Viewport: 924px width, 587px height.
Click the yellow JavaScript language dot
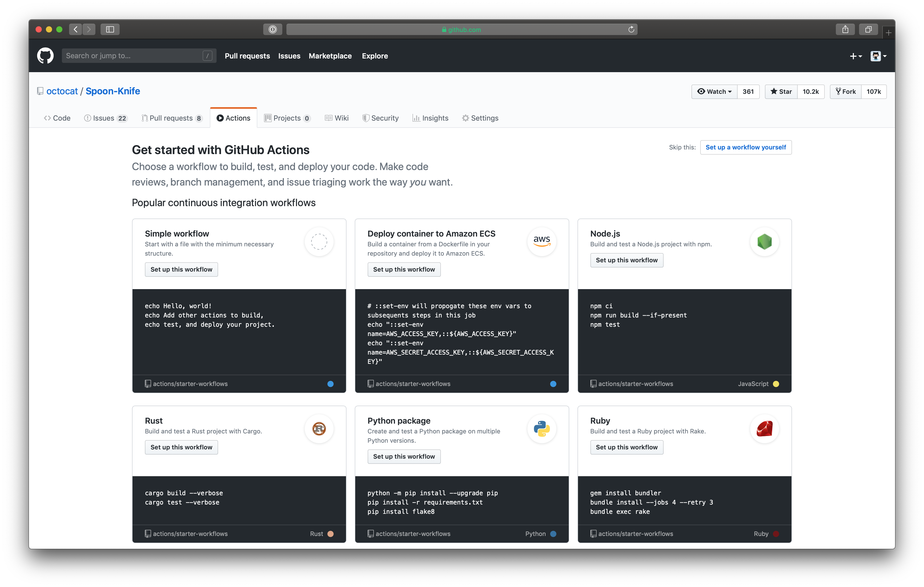click(x=776, y=384)
